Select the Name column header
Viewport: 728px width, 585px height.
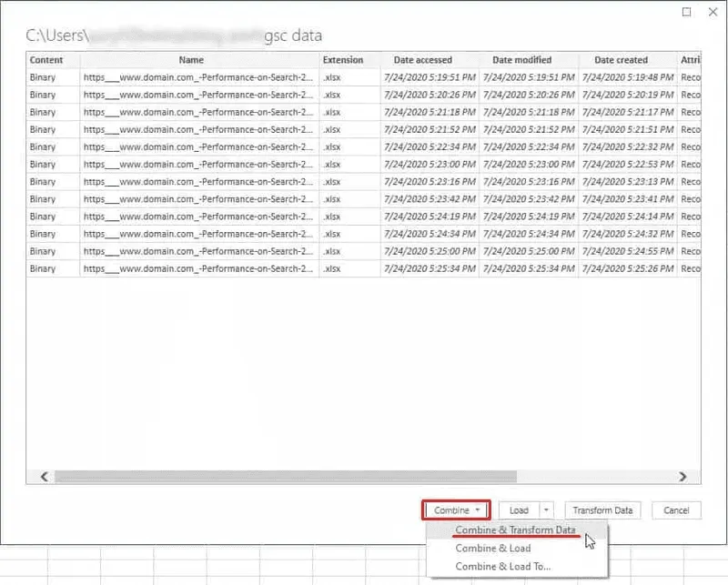click(x=191, y=60)
